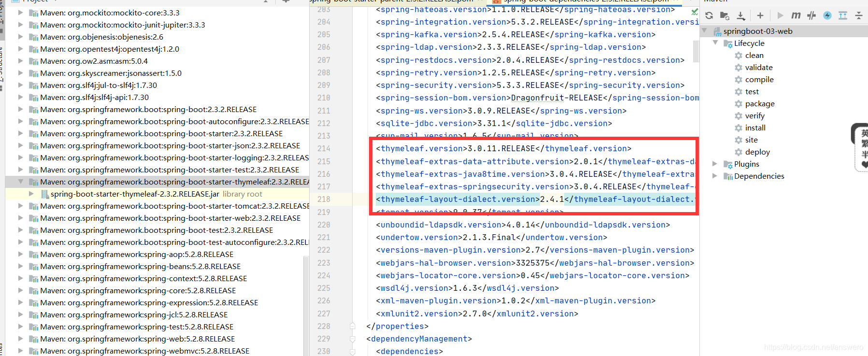The image size is (868, 356).
Task: Click library icon of mockito-core:3.3.3
Action: click(x=33, y=13)
